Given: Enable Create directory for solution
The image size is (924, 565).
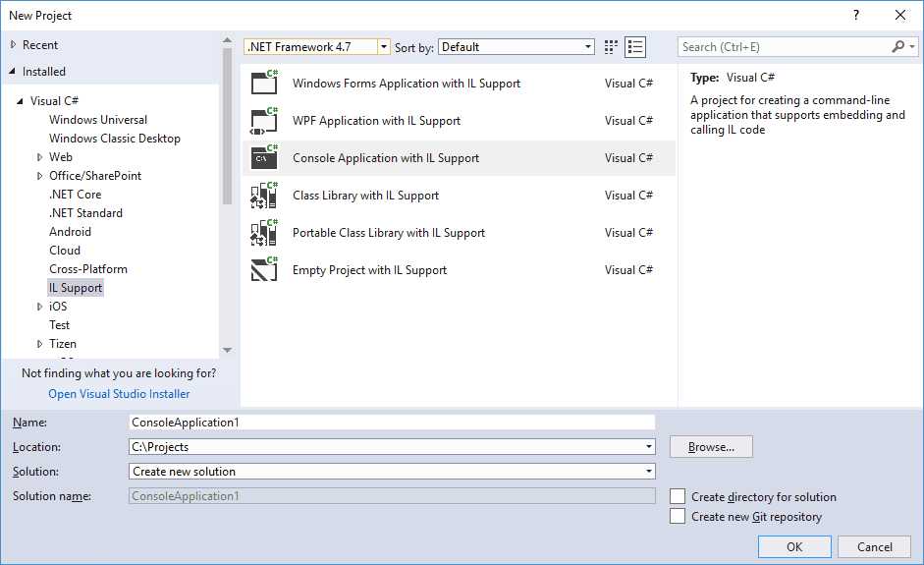Looking at the screenshot, I should pos(678,497).
